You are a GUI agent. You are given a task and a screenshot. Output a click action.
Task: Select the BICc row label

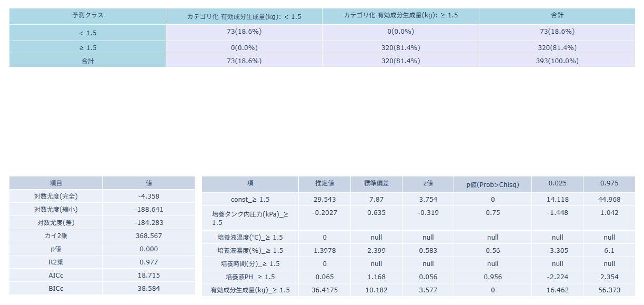click(56, 289)
